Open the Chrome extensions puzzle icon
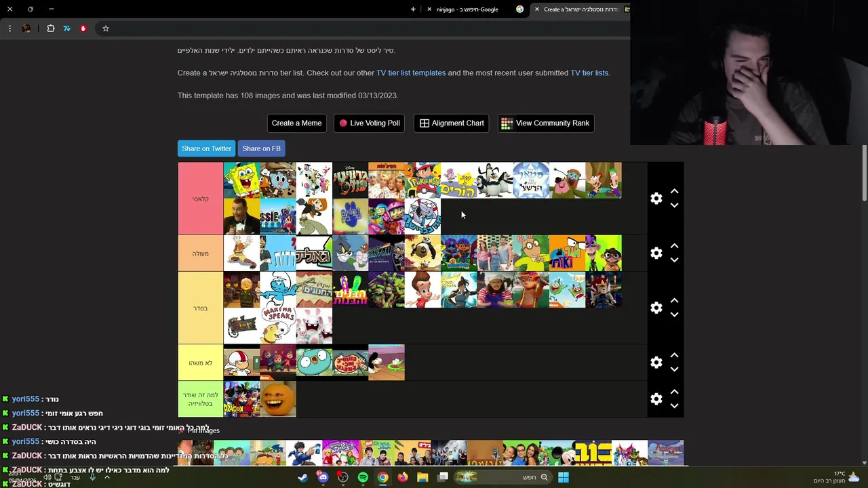868x488 pixels. tap(51, 28)
